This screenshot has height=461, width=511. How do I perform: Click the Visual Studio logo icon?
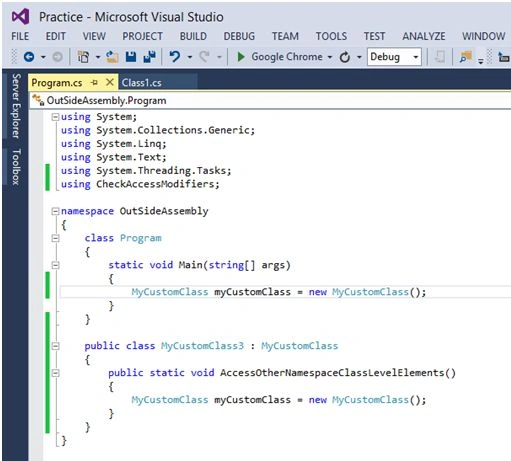coord(21,16)
